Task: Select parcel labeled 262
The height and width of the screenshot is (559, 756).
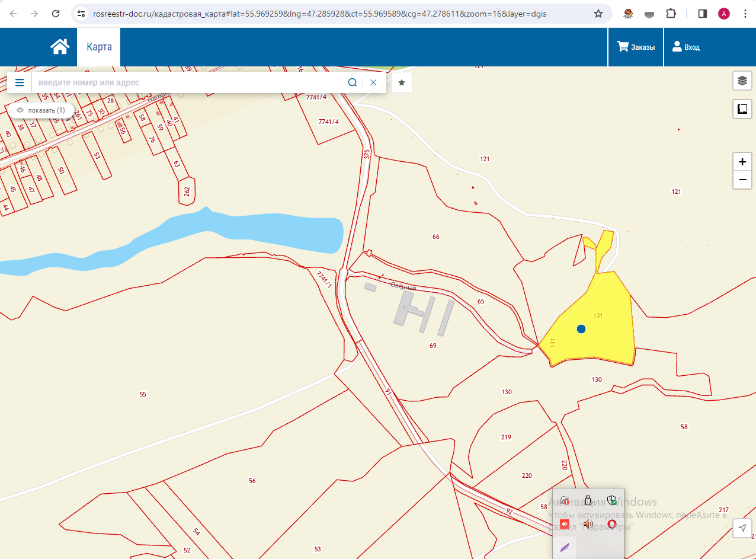Action: (187, 191)
